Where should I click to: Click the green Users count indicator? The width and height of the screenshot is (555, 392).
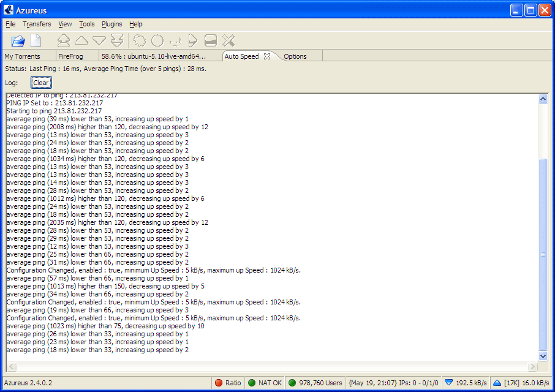[x=292, y=383]
